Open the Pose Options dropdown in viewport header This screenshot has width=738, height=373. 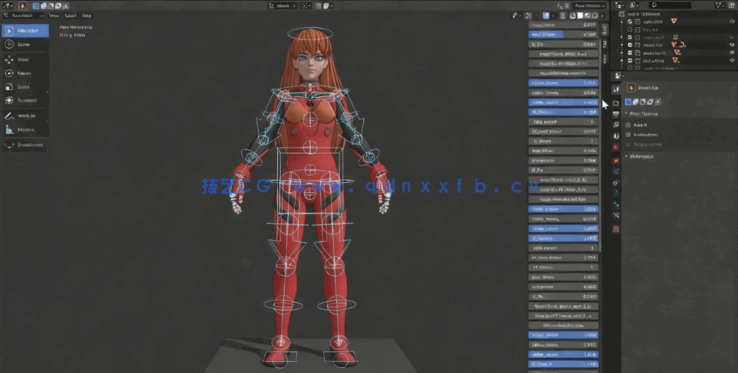click(x=589, y=6)
